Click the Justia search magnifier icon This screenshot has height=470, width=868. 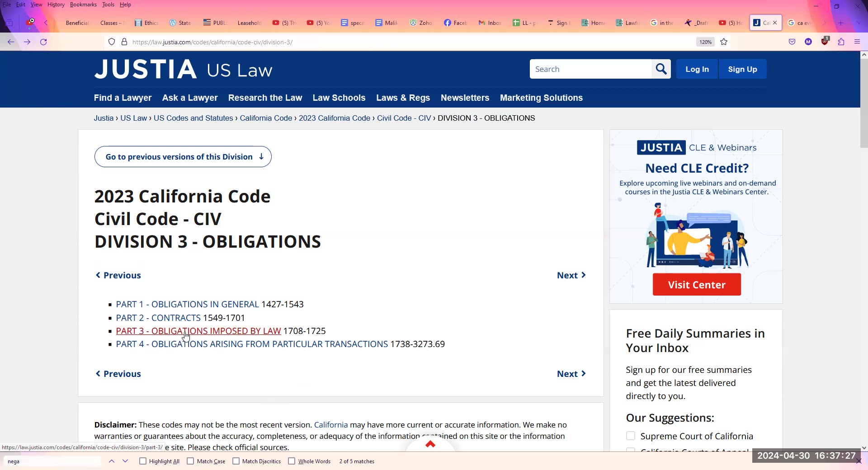[x=661, y=69]
